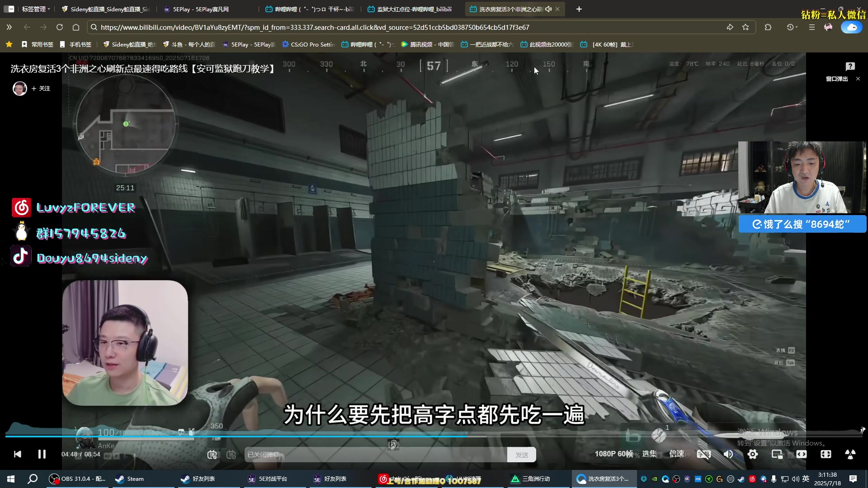Switch to the Sideny蛇直播 tab
The image size is (868, 488).
click(x=106, y=9)
